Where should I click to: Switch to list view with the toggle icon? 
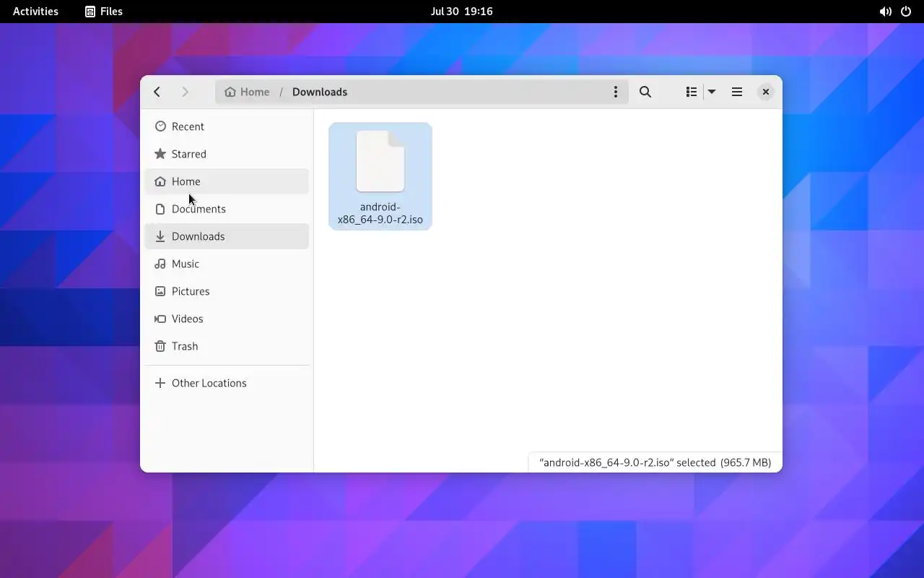click(x=691, y=92)
